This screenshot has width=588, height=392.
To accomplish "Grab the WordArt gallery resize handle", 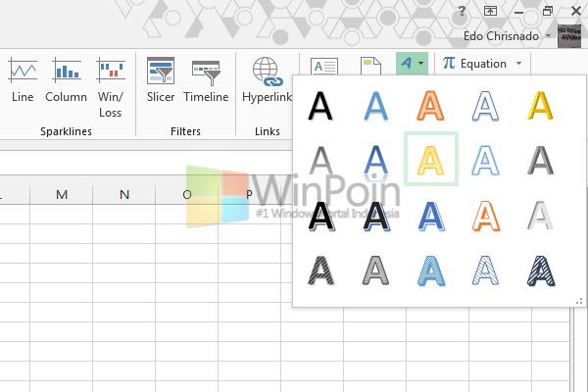I will (x=579, y=301).
